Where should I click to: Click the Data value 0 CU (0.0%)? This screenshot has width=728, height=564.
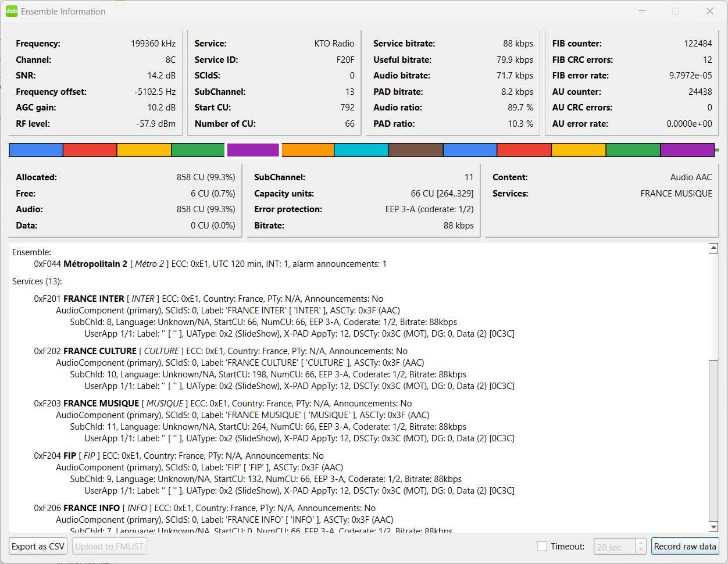(x=213, y=226)
